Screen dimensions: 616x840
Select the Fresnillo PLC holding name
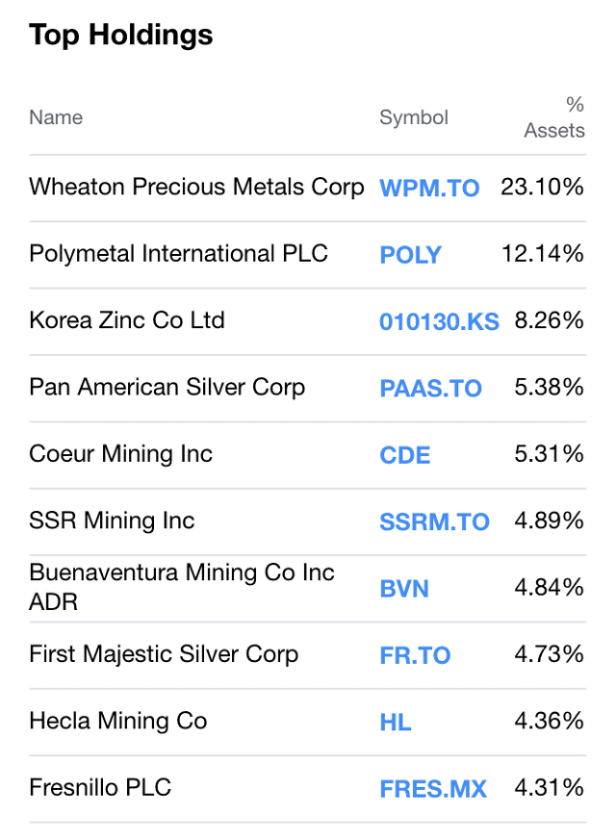click(x=100, y=787)
